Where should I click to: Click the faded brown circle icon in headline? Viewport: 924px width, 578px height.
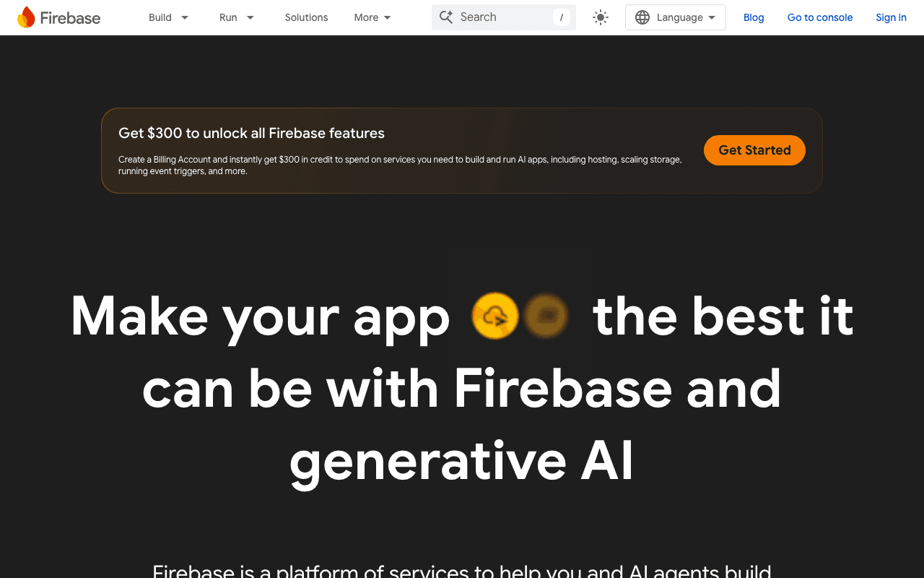click(546, 316)
